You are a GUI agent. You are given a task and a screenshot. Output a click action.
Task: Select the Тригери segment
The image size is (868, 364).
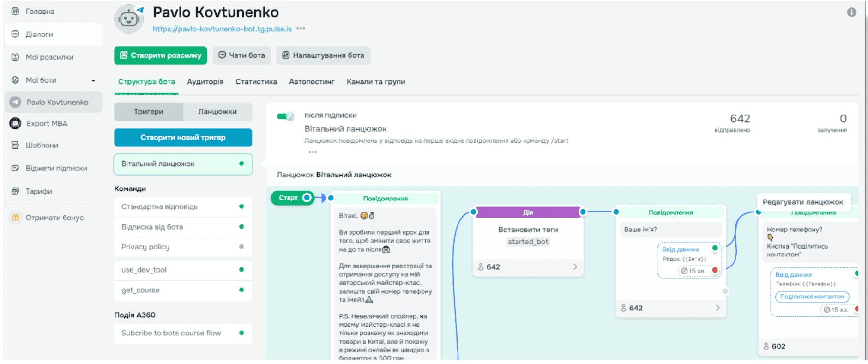pyautogui.click(x=149, y=112)
